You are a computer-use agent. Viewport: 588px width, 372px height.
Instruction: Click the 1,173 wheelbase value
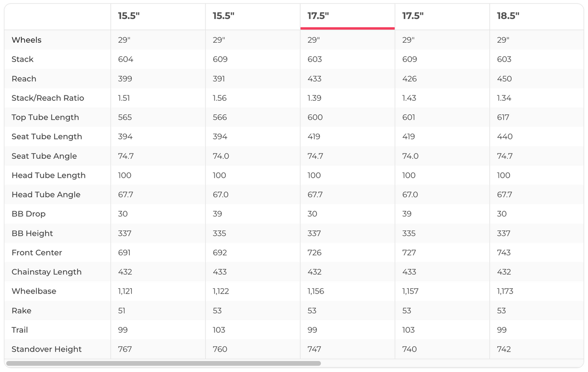tap(505, 291)
